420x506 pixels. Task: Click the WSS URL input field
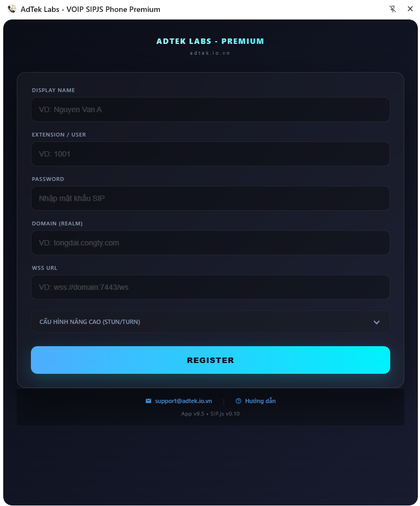coord(210,287)
